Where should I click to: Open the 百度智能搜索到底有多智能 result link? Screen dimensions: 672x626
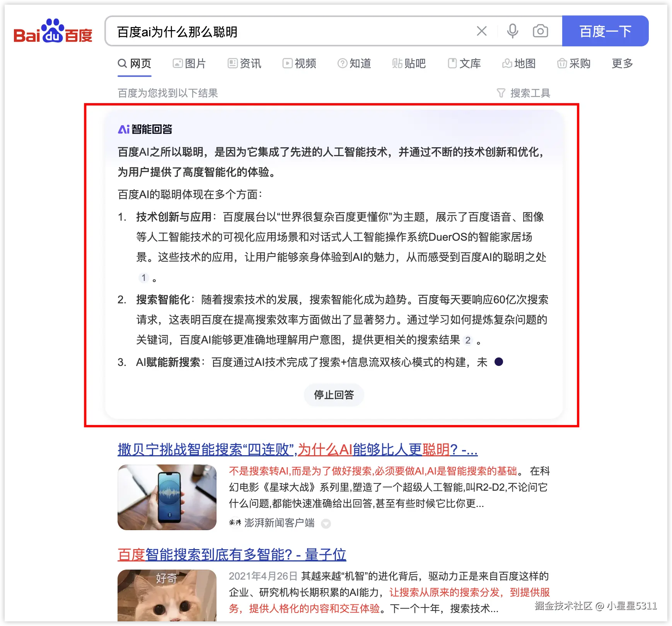click(x=232, y=555)
